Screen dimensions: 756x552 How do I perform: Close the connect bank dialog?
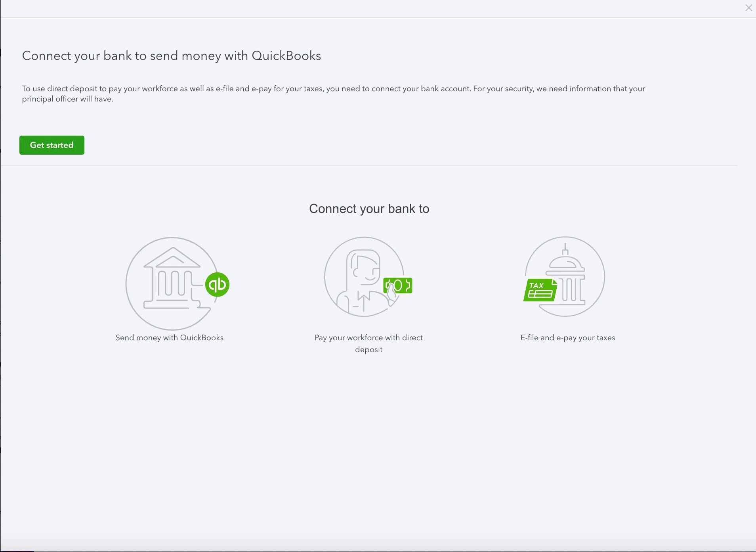point(748,8)
